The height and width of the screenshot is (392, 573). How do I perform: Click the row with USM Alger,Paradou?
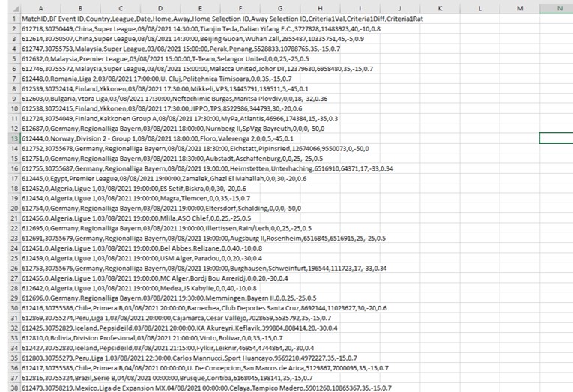pyautogui.click(x=142, y=258)
